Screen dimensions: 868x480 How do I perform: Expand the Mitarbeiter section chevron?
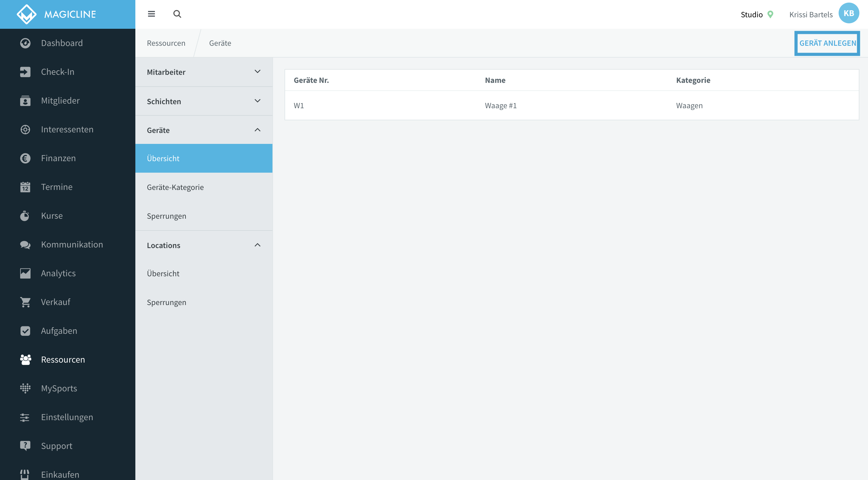point(257,72)
